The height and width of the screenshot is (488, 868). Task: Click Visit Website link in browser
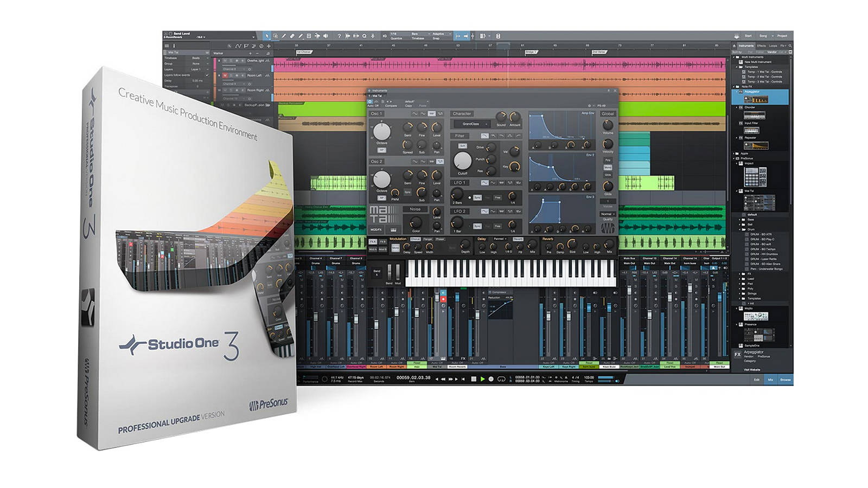pos(752,370)
